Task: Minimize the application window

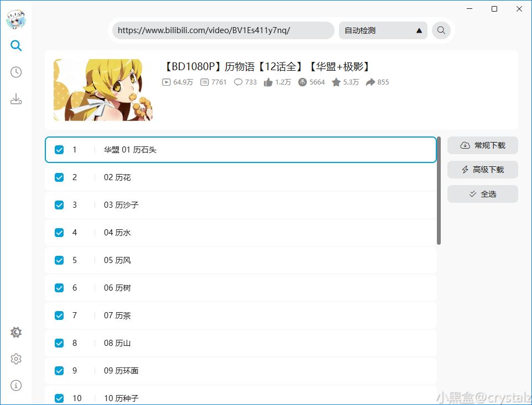Action: pyautogui.click(x=470, y=9)
